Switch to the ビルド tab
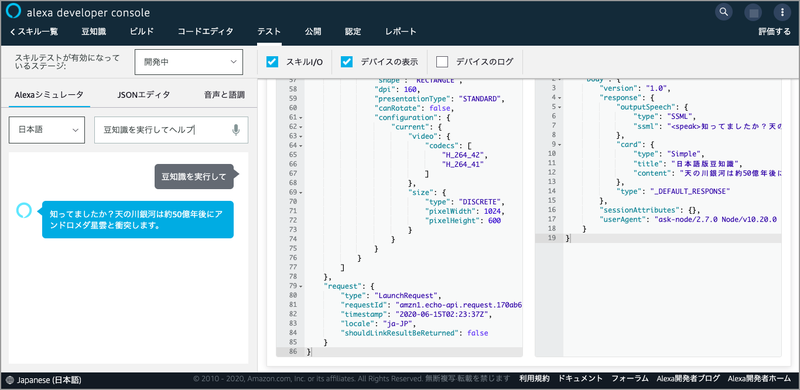 (141, 32)
